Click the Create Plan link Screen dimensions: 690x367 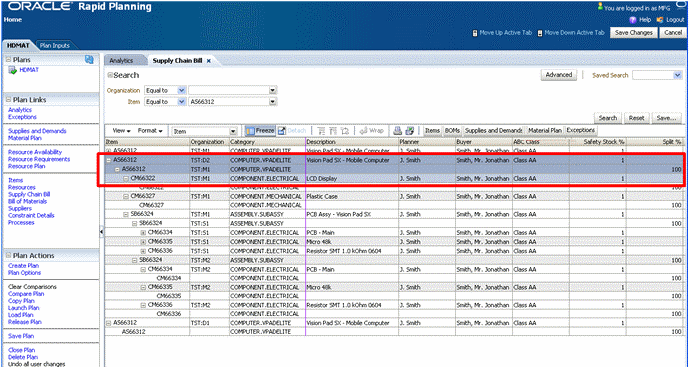point(23,266)
